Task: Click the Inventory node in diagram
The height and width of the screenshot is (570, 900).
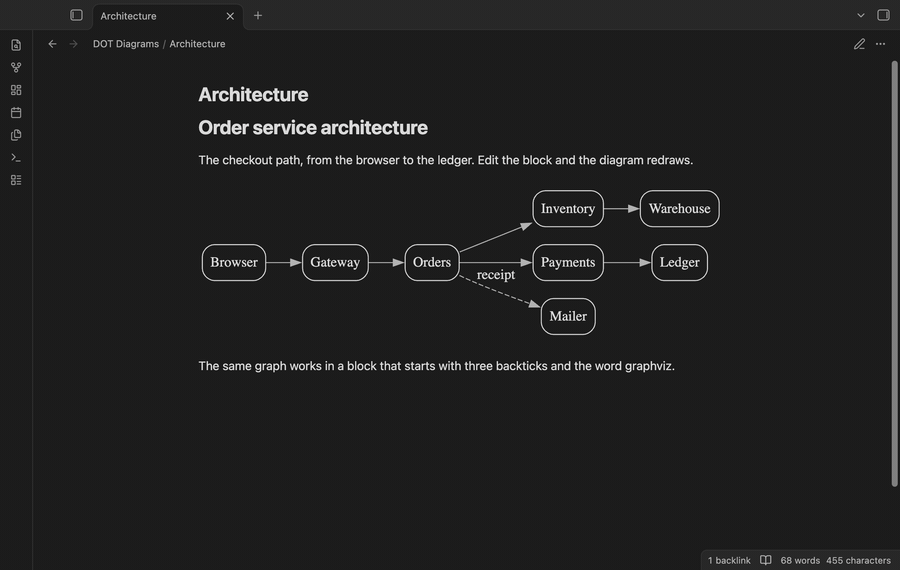Action: (x=568, y=209)
